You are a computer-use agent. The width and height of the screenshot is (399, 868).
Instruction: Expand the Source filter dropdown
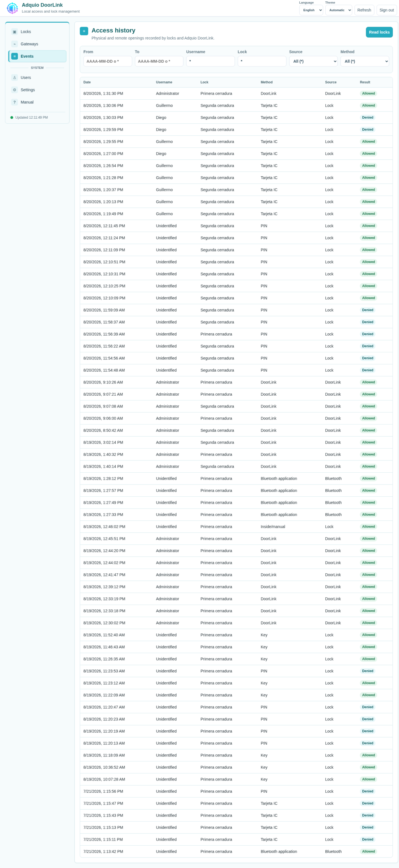313,61
